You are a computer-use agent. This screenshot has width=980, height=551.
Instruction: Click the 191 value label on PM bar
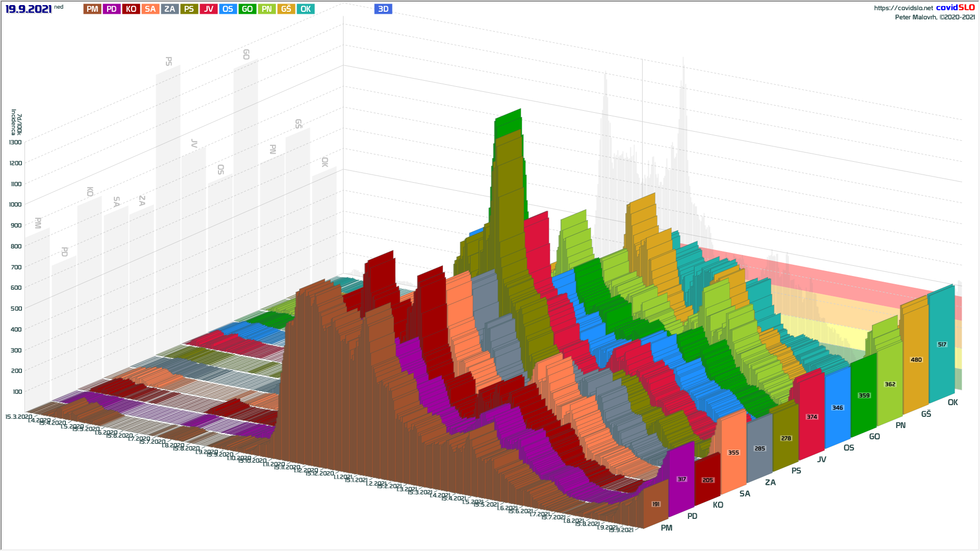(x=656, y=504)
